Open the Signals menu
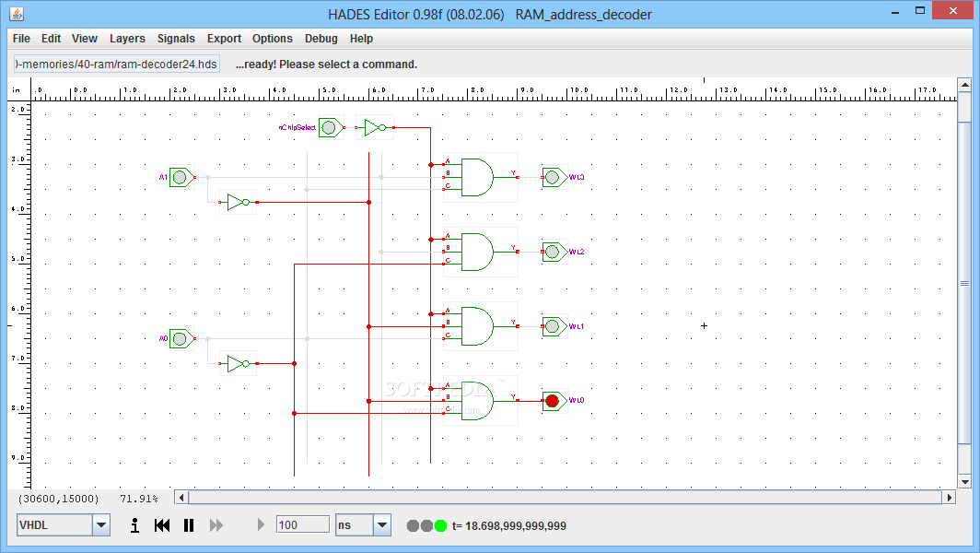The height and width of the screenshot is (553, 980). 176,38
